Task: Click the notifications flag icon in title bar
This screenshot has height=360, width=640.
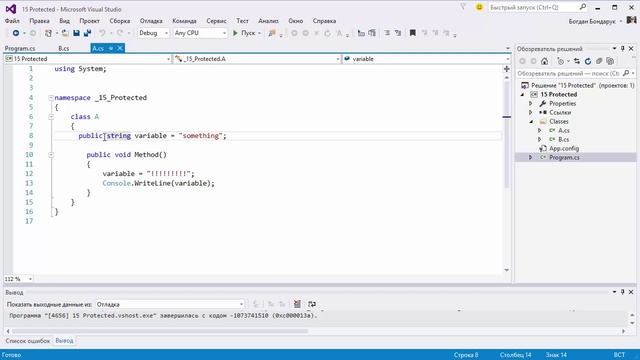Action: (463, 7)
